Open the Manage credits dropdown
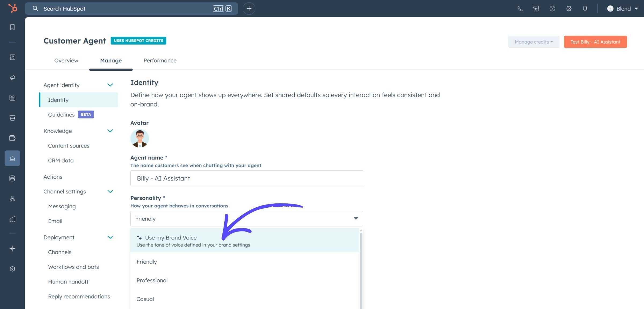 pyautogui.click(x=533, y=42)
